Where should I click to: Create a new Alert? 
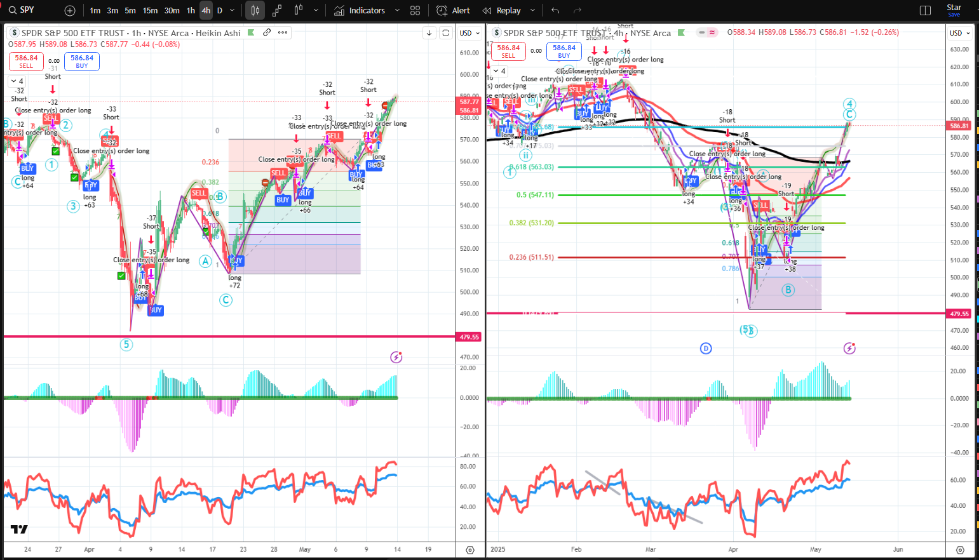[453, 11]
